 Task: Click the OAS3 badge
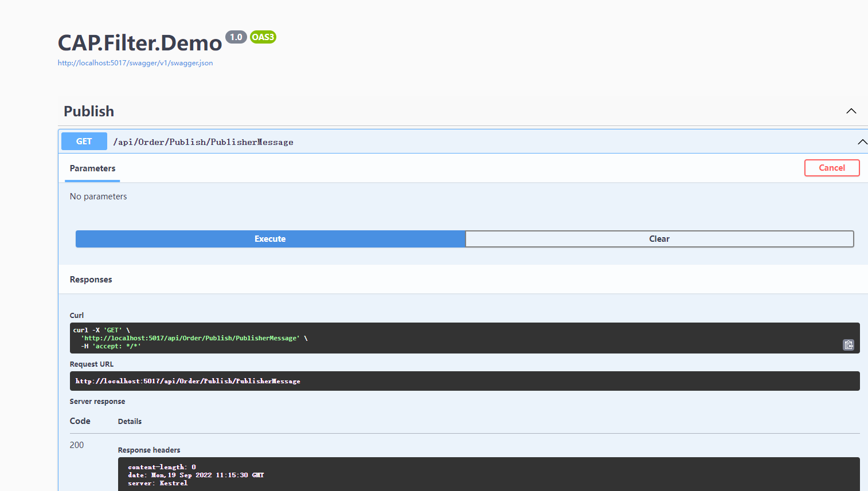click(263, 37)
